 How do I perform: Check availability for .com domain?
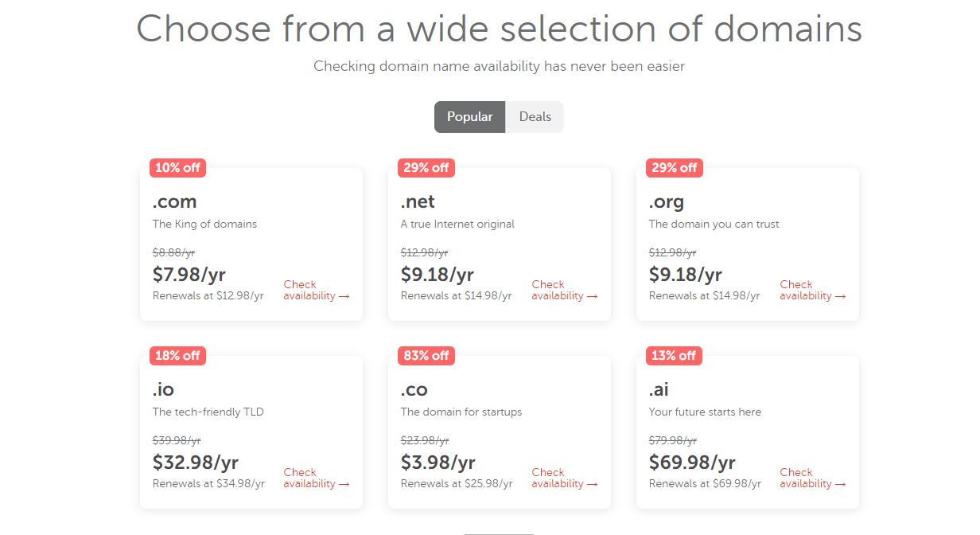tap(316, 290)
